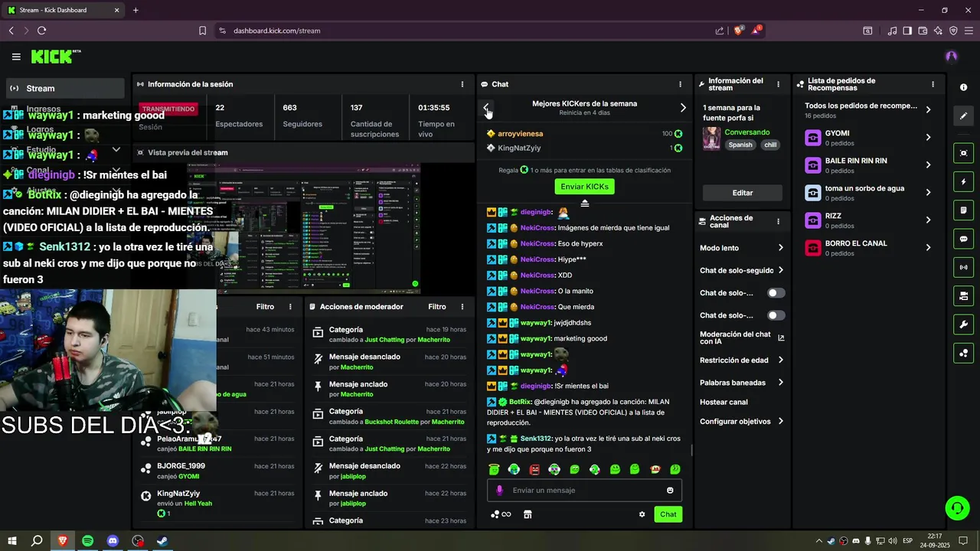Open Discord from the Windows taskbar
Screen dimensions: 980x551
click(x=113, y=541)
